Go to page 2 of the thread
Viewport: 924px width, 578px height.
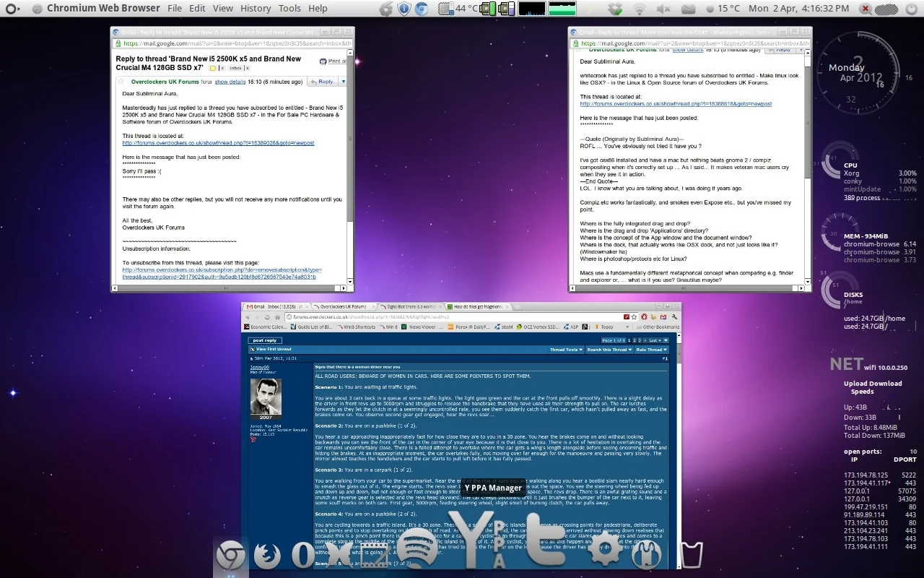[x=634, y=340]
